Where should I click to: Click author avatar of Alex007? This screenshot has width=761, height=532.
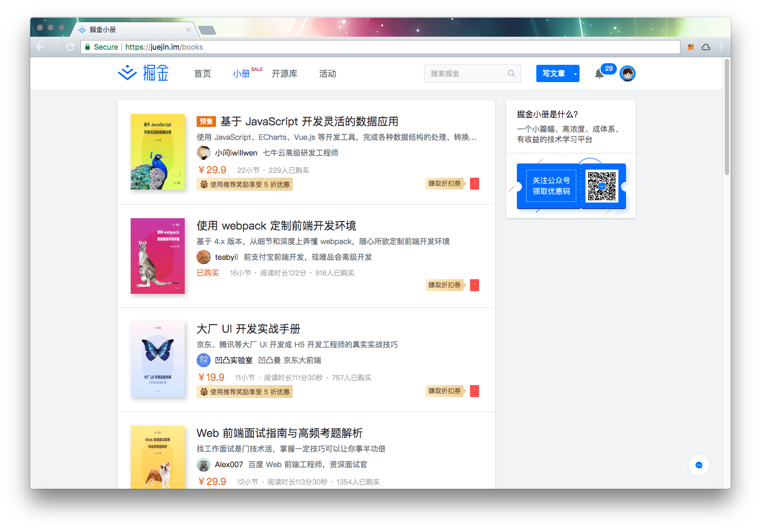204,464
